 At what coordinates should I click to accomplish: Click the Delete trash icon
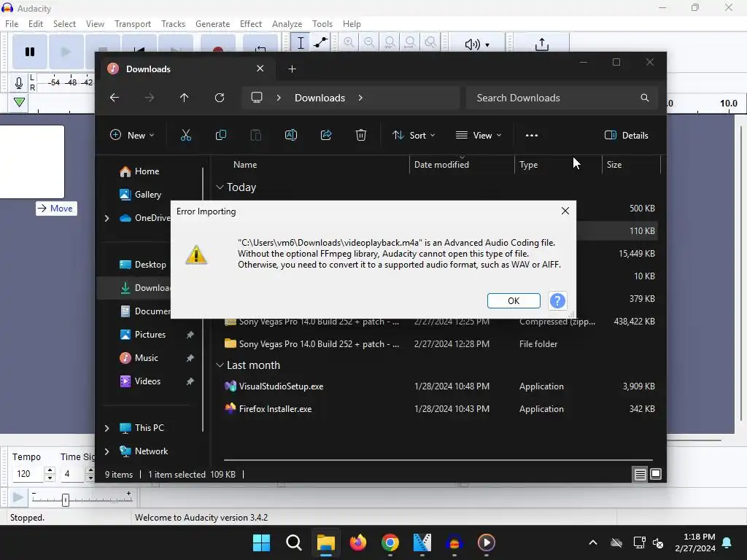point(361,135)
